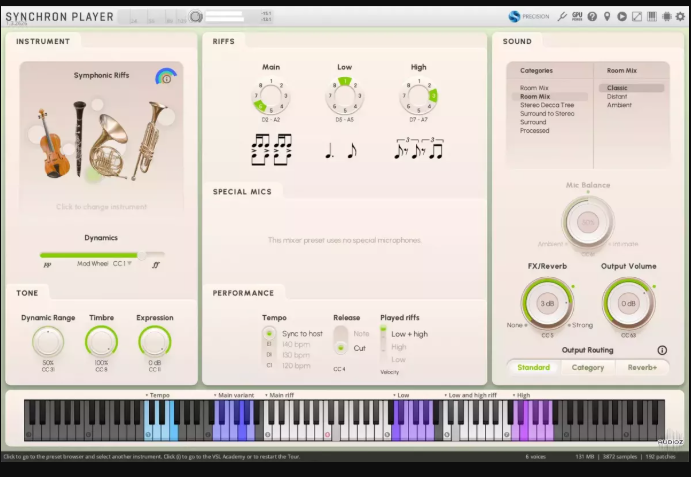This screenshot has width=691, height=477.
Task: Click the rainbow info icon on Symphonic Riffs
Action: [166, 77]
